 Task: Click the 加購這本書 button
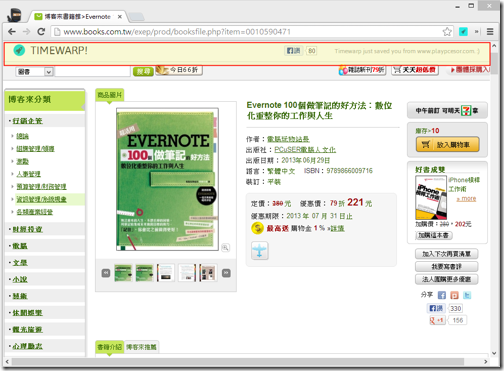coord(434,235)
